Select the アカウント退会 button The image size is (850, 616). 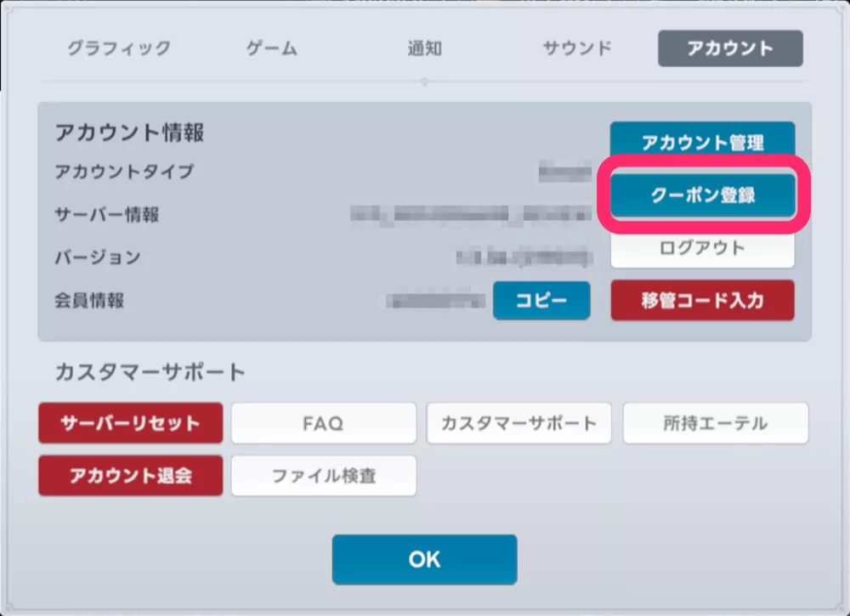(x=130, y=475)
